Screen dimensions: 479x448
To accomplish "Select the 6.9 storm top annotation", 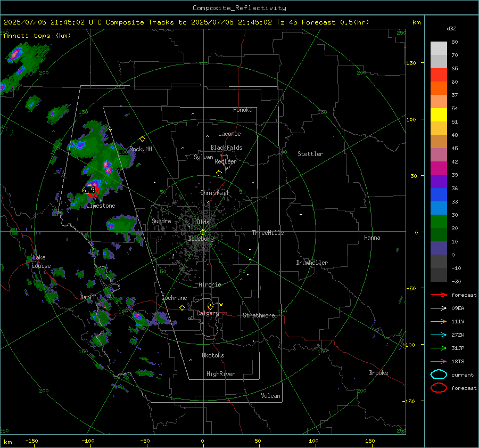I will pos(88,190).
